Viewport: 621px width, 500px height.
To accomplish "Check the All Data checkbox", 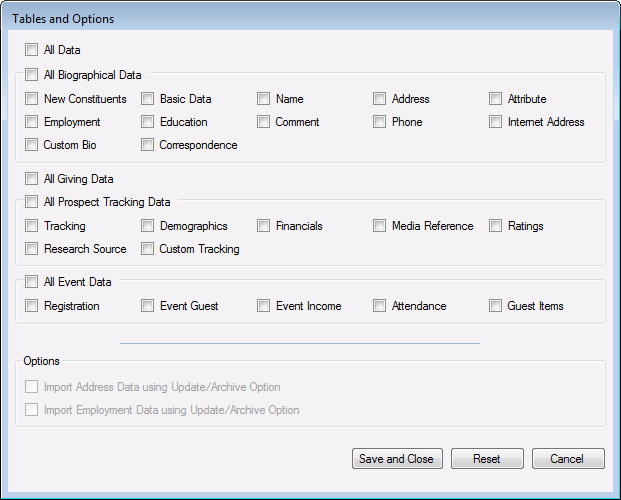I will (x=31, y=50).
